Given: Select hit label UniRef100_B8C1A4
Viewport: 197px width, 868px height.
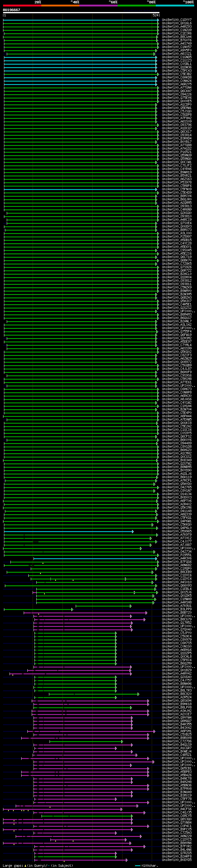Looking at the screenshot, I should click(177, 37).
